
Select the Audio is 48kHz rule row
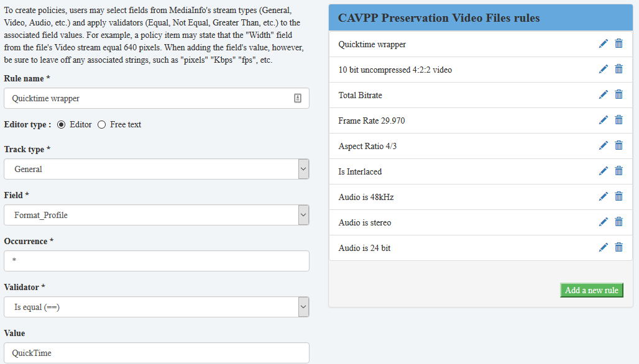point(480,197)
